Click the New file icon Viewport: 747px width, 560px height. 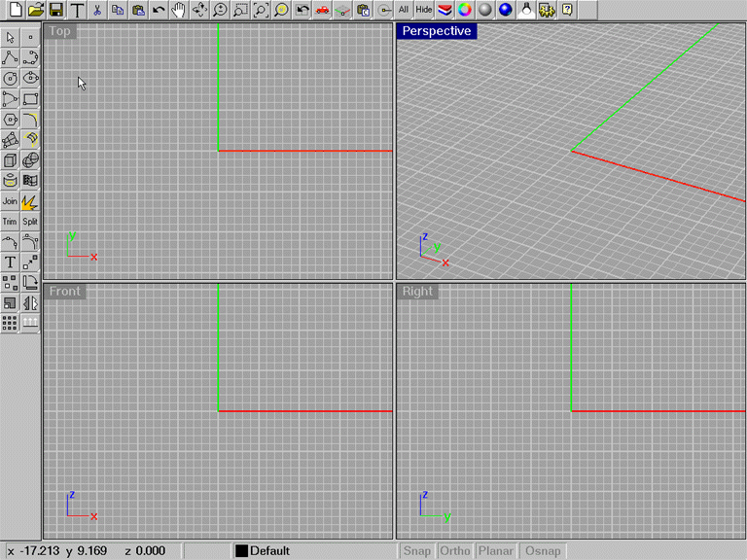pos(16,10)
